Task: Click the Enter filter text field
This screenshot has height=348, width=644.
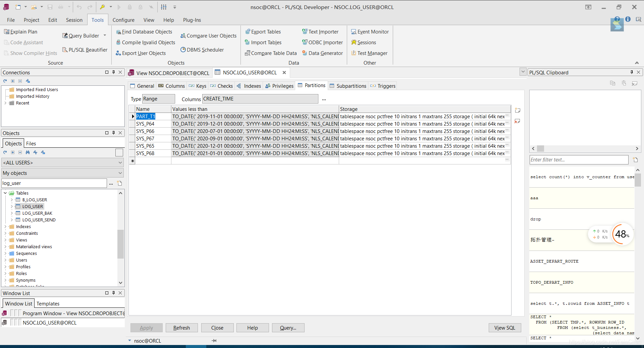Action: [x=579, y=160]
